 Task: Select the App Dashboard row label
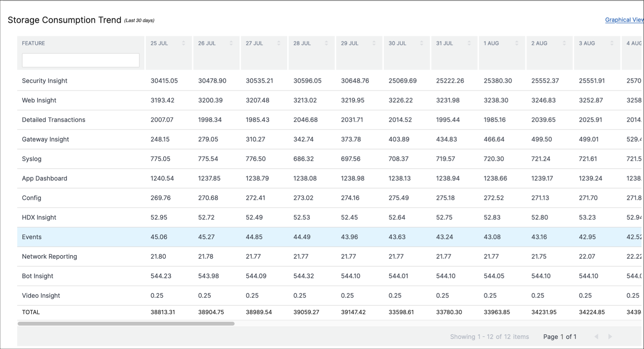pos(45,178)
